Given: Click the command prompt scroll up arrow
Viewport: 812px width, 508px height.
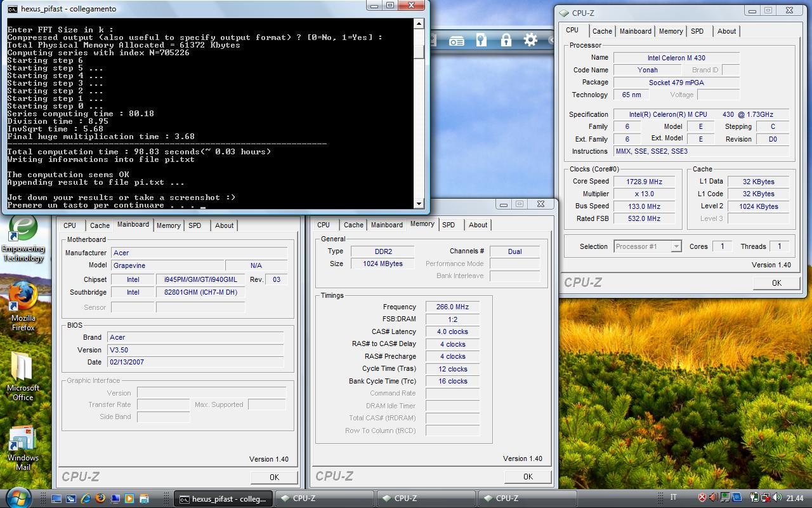Looking at the screenshot, I should pyautogui.click(x=419, y=24).
